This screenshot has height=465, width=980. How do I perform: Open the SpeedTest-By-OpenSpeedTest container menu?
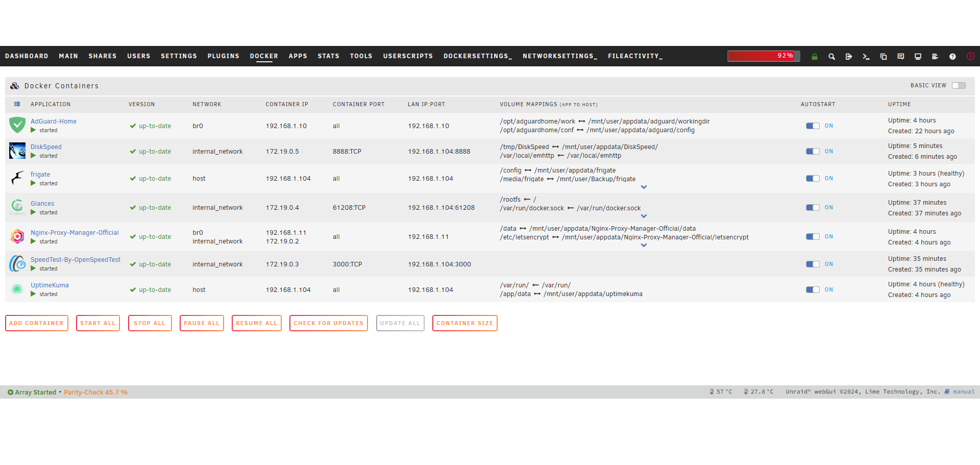pyautogui.click(x=76, y=260)
